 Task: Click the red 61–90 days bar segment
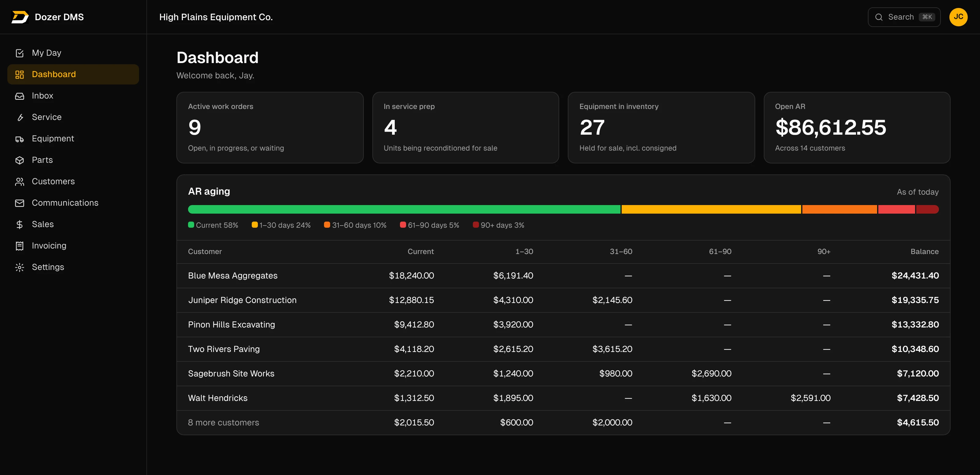pyautogui.click(x=896, y=209)
